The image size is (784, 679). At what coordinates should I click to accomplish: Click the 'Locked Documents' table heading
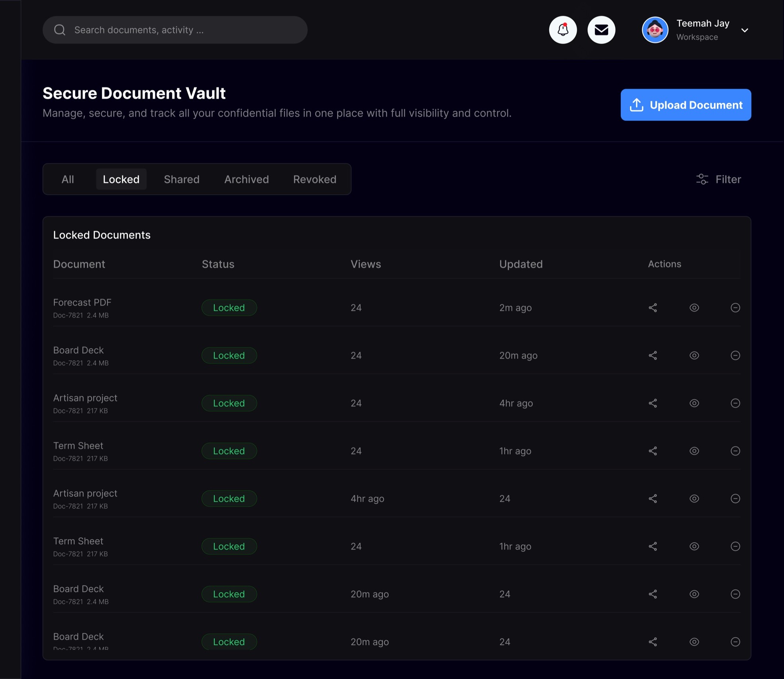[102, 235]
